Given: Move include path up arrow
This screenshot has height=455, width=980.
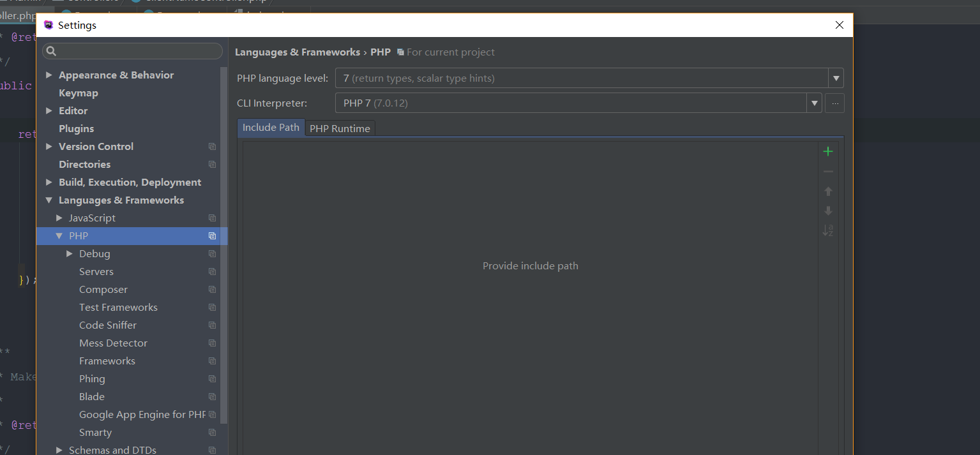Looking at the screenshot, I should click(828, 191).
